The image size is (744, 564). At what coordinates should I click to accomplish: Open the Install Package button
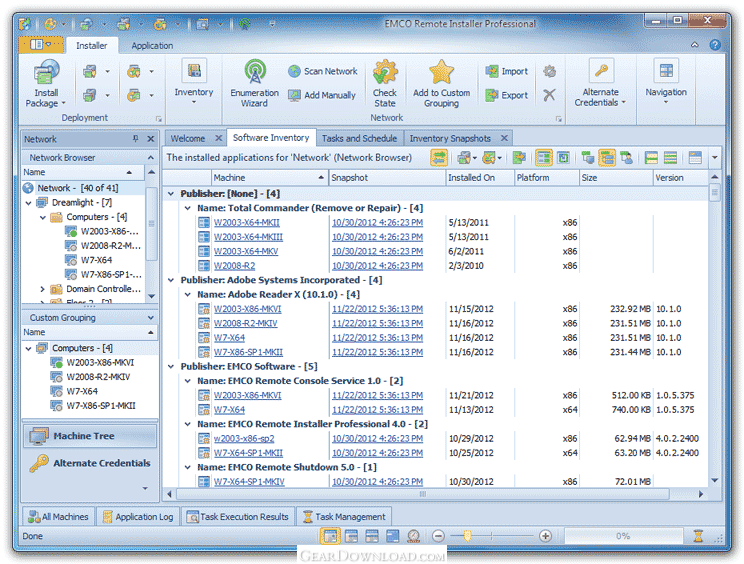click(46, 84)
